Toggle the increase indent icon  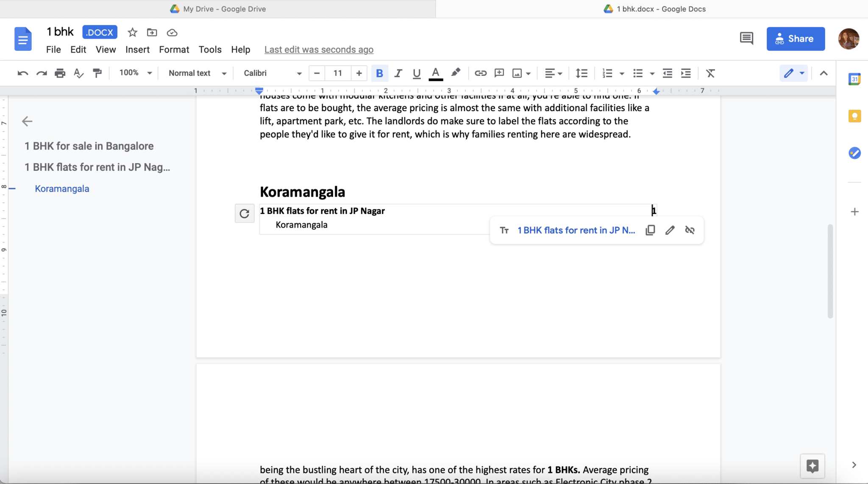686,73
